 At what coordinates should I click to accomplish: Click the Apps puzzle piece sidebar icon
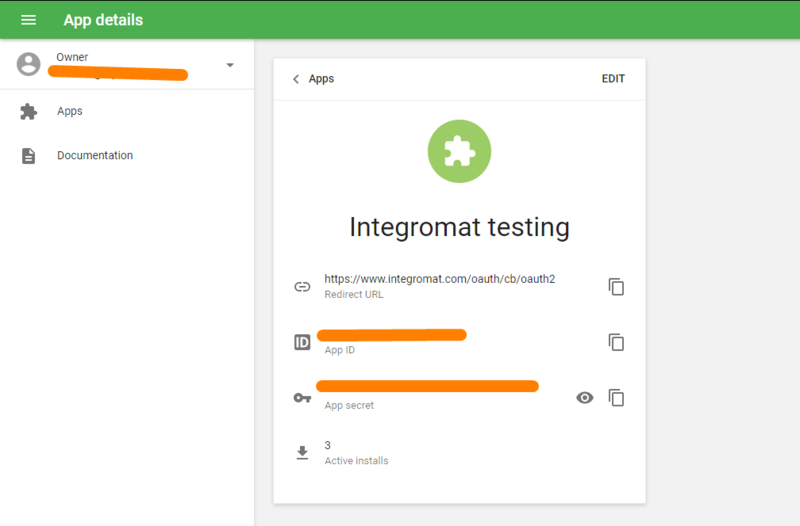pos(29,111)
